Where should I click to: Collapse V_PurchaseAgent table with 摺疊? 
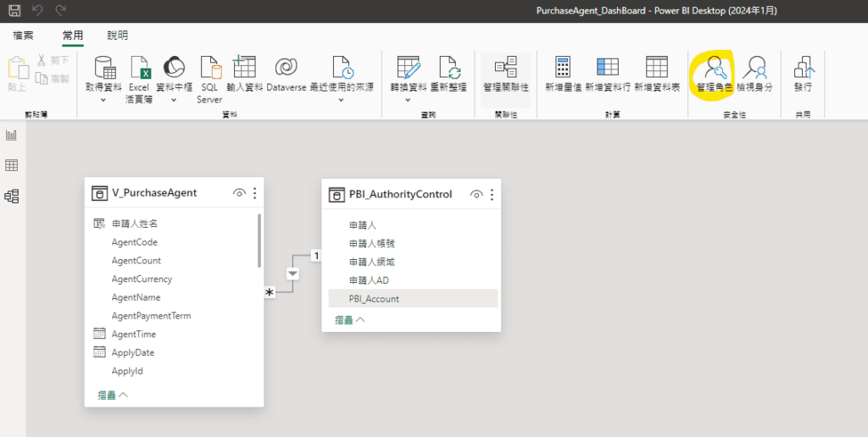[x=113, y=395]
